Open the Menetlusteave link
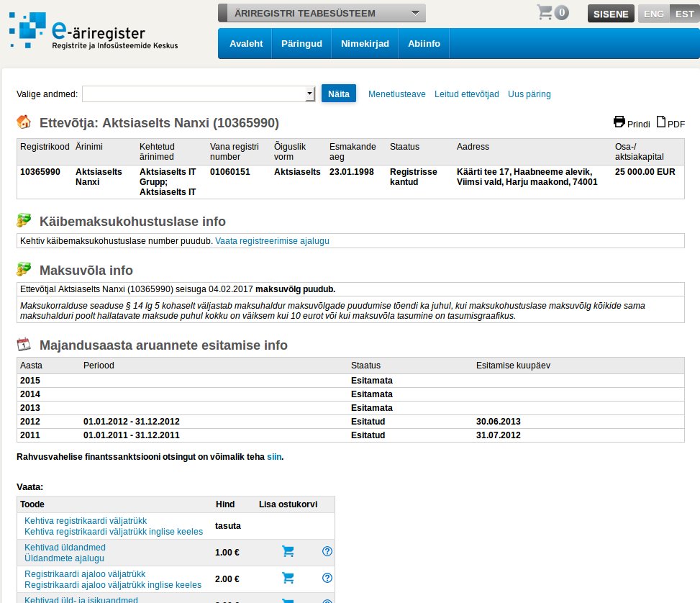Viewport: 700px width, 603px height. (397, 94)
